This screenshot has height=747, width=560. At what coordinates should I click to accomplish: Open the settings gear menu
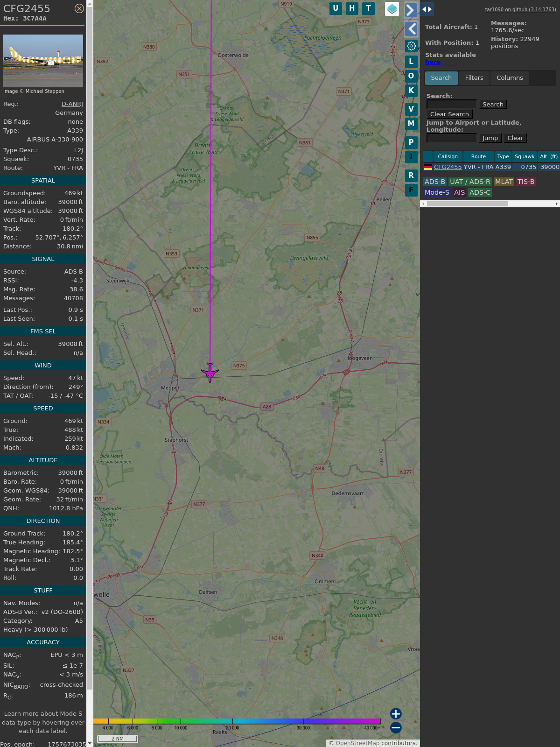pyautogui.click(x=411, y=46)
